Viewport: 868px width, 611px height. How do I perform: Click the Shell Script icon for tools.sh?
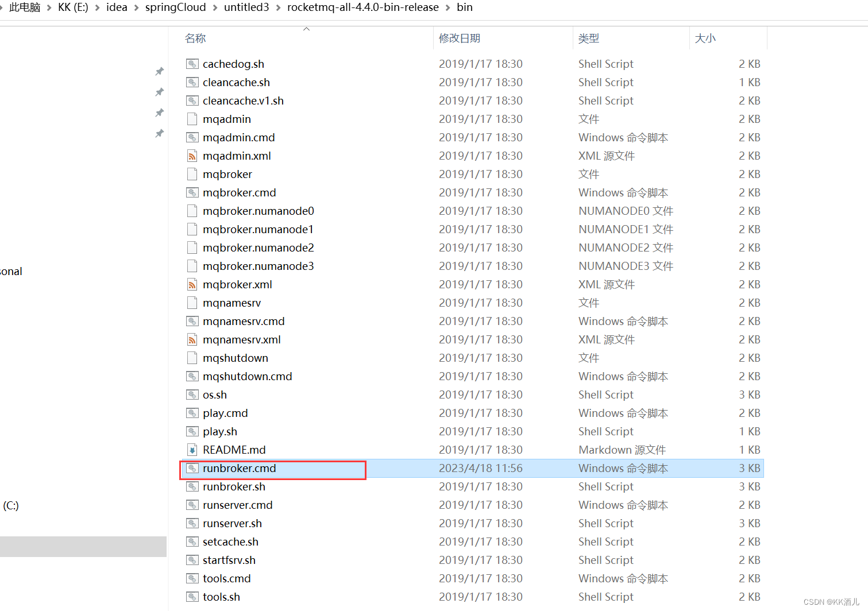(192, 597)
